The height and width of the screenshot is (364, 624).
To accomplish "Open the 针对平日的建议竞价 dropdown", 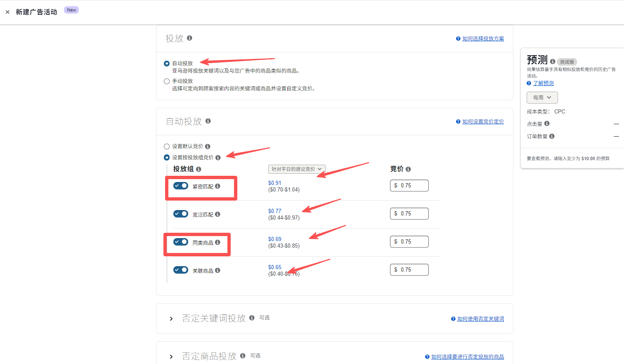I will click(296, 169).
